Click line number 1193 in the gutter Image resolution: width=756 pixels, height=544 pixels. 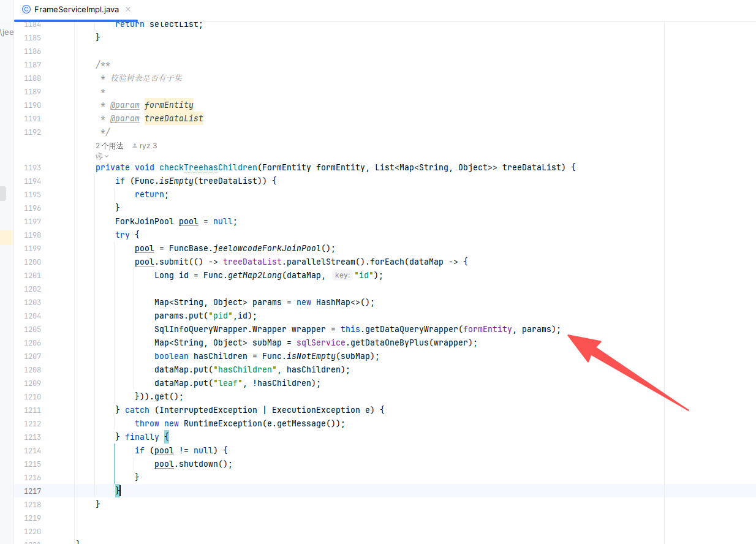(32, 167)
